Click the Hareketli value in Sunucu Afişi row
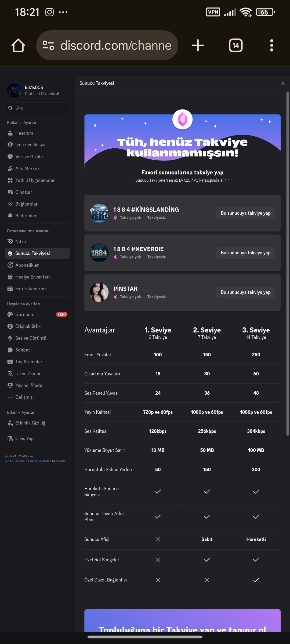290x644 pixels. [x=256, y=539]
